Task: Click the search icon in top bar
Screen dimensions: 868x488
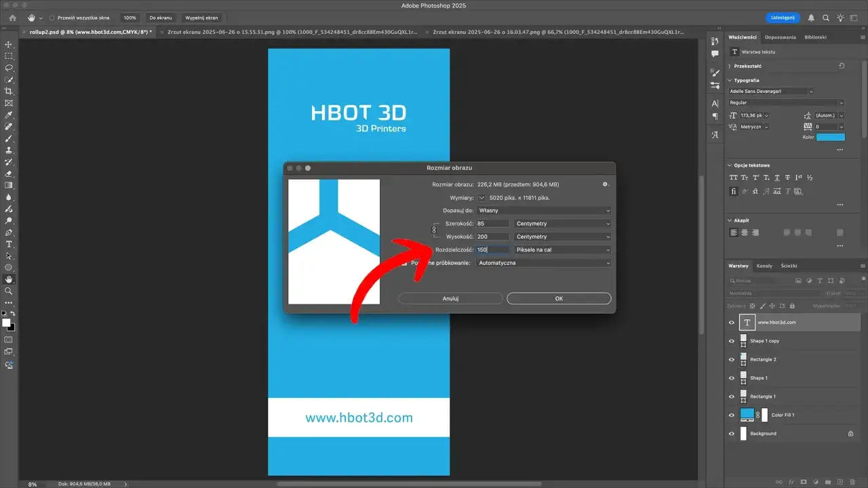Action: 826,18
